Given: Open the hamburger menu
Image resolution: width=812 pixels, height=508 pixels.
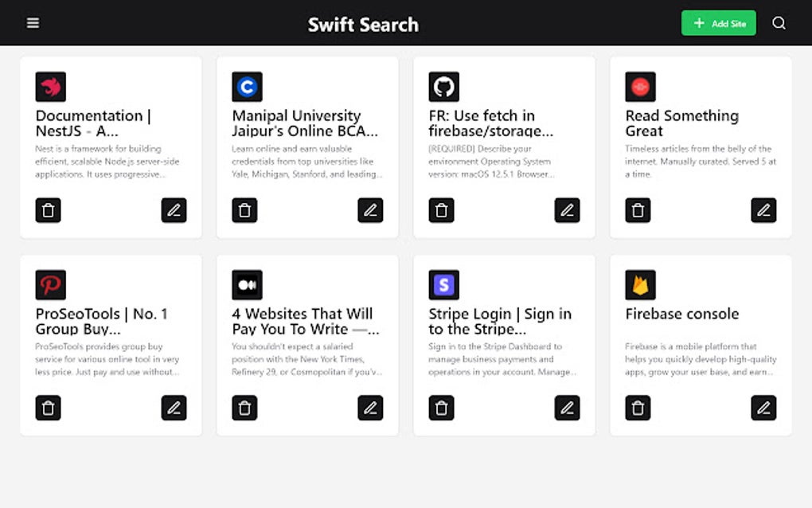Looking at the screenshot, I should (x=33, y=23).
